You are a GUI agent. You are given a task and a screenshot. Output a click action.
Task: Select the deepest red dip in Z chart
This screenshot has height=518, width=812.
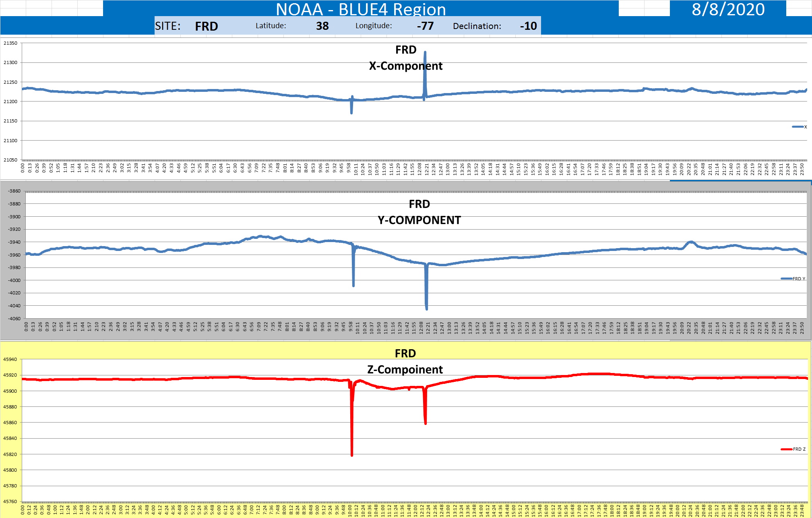click(352, 455)
